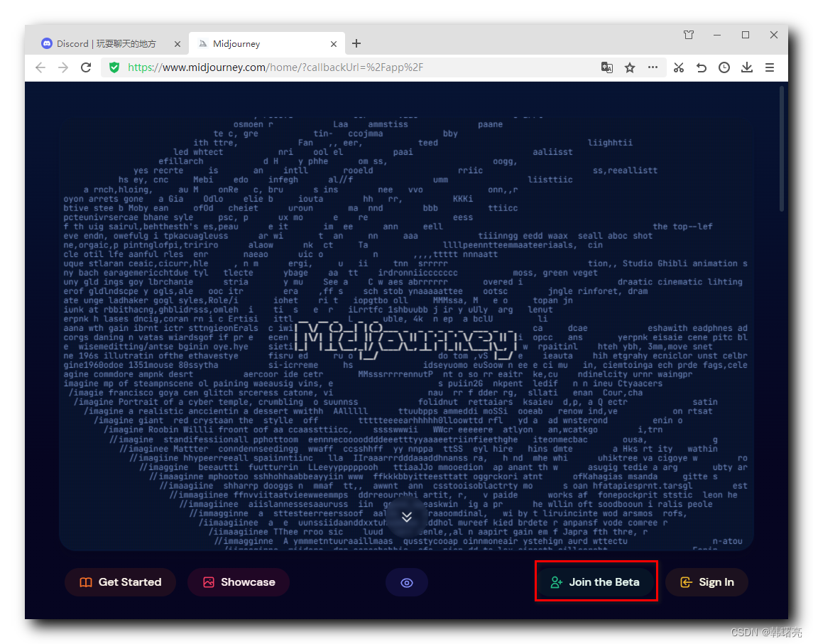
Task: Go back to previous page
Action: coord(40,67)
